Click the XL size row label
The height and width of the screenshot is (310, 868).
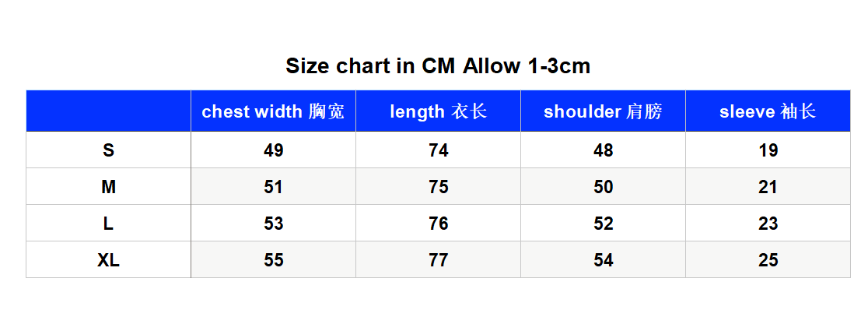109,260
